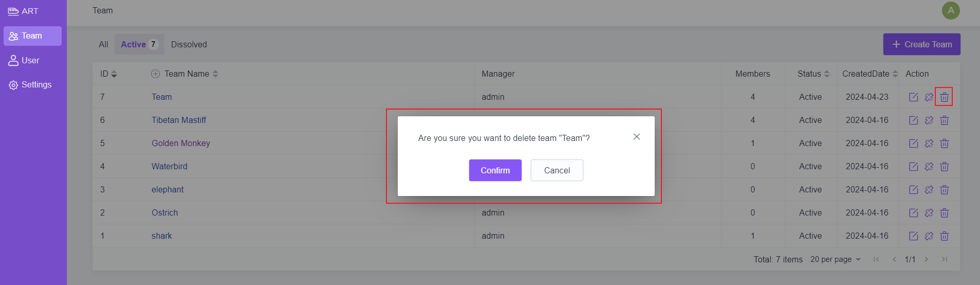Click the Team breadcrumb title in header
The image size is (980, 285).
tap(103, 11)
